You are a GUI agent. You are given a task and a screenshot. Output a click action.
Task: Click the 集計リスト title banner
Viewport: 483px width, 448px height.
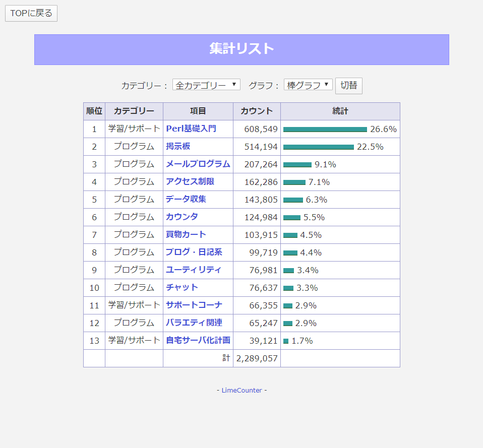(x=241, y=49)
